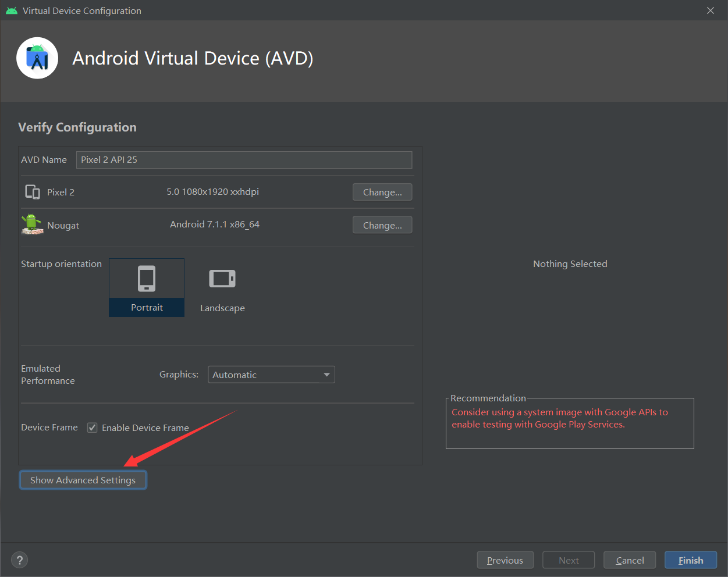Select Portrait startup orientation
The image size is (728, 577).
(147, 288)
